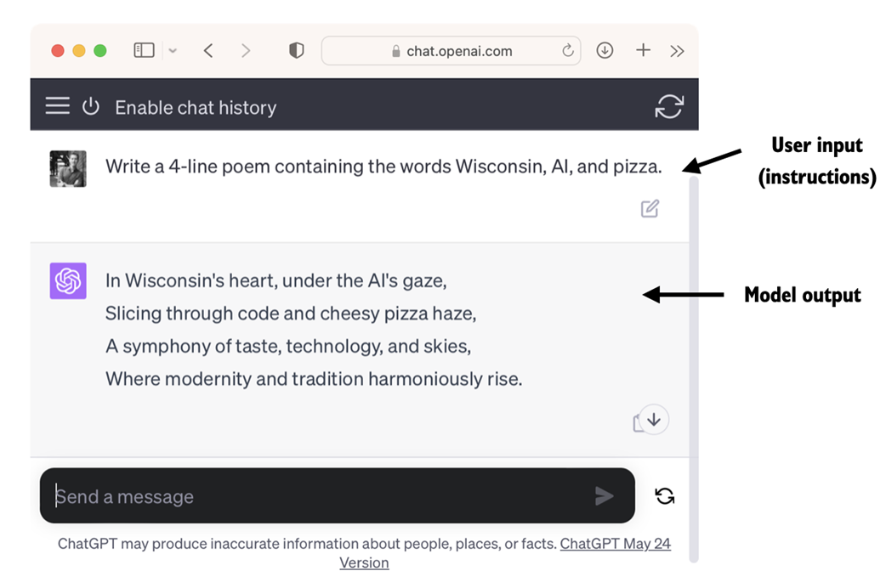Open a new tab with plus button
Image resolution: width=886 pixels, height=588 pixels.
pos(643,51)
